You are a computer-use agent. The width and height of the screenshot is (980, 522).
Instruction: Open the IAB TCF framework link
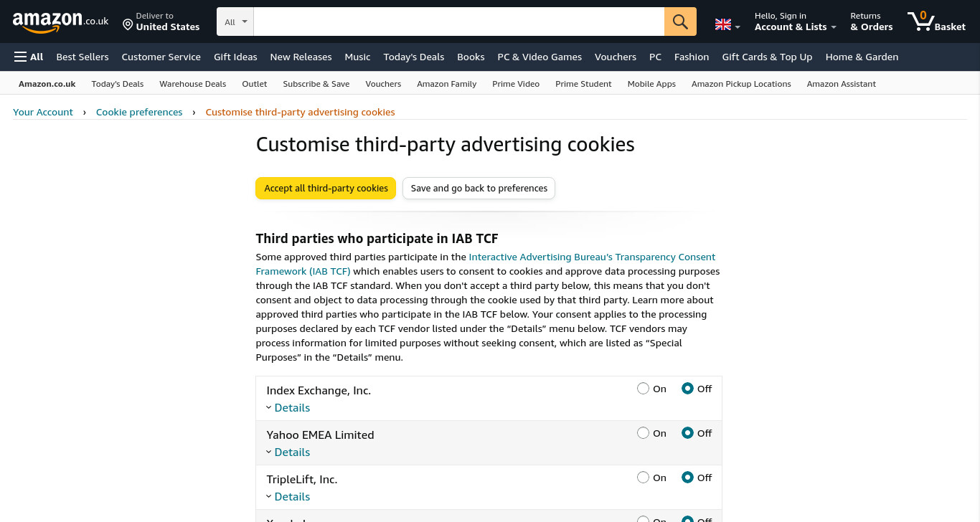coord(486,264)
